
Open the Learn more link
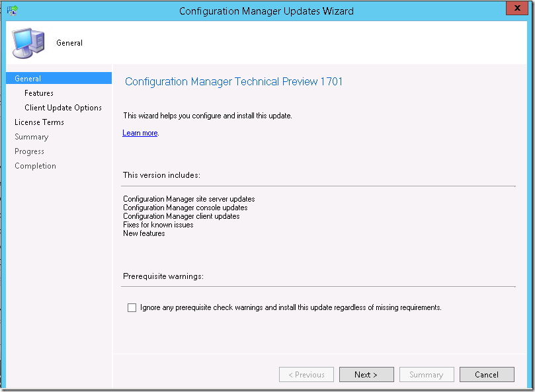click(x=140, y=133)
